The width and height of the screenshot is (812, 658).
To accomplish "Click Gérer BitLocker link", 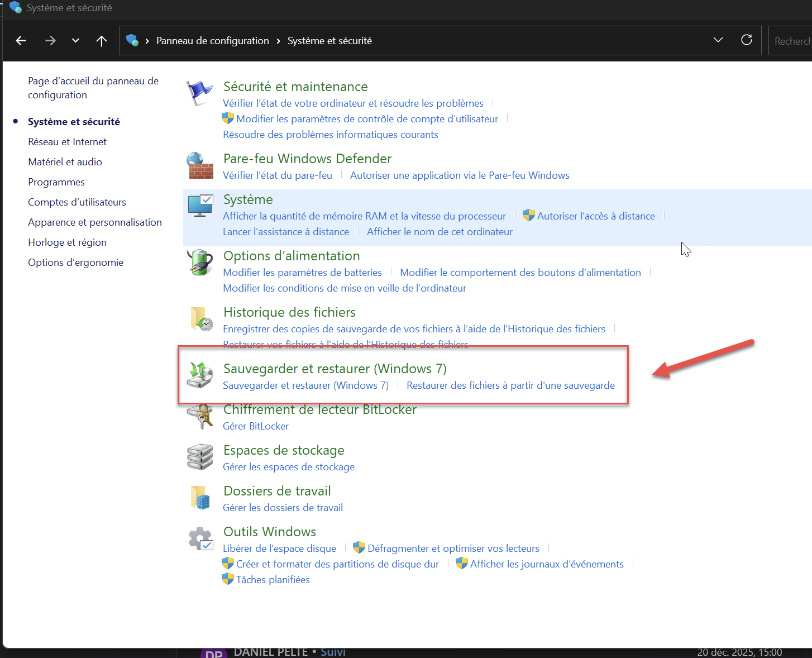I will [256, 426].
